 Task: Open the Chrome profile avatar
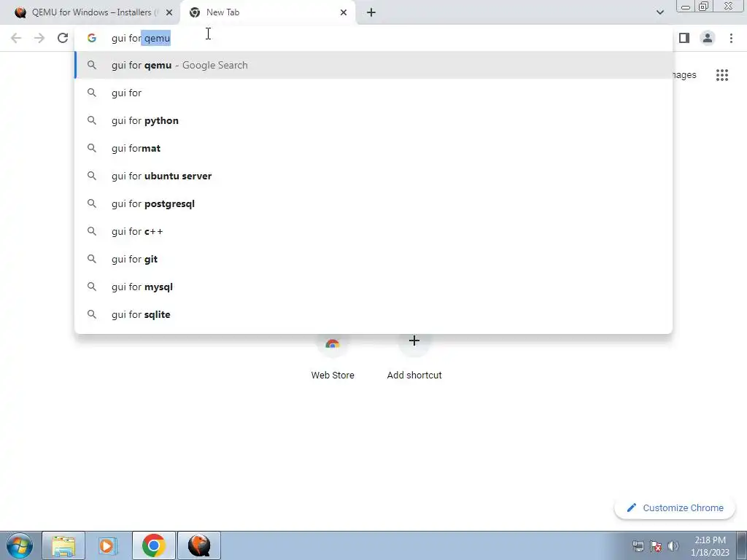click(708, 38)
